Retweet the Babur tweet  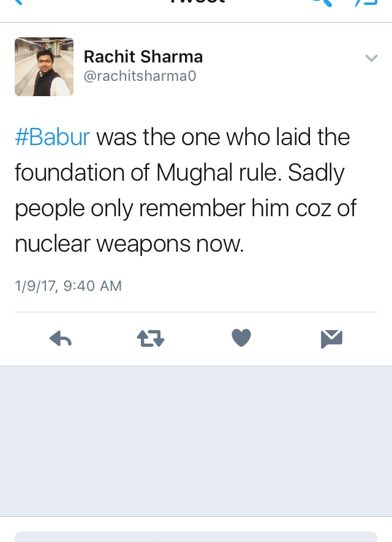click(151, 339)
